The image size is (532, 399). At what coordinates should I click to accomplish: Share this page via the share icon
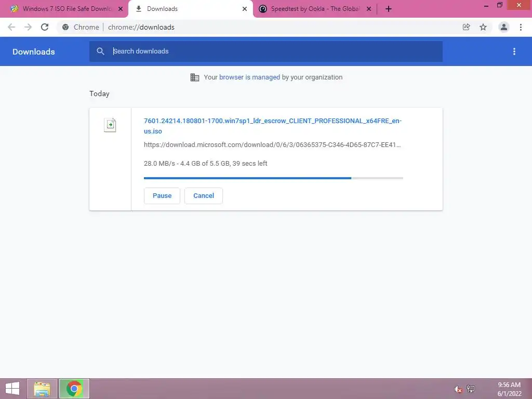pos(466,27)
